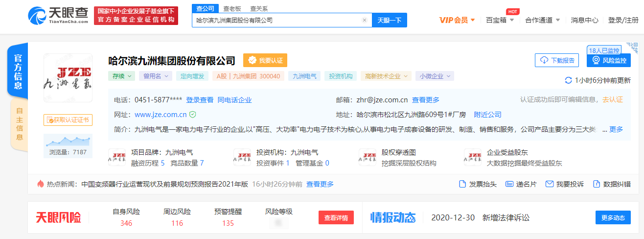Click 自身风险 count 346
The width and height of the screenshot is (644, 239).
coord(126,223)
